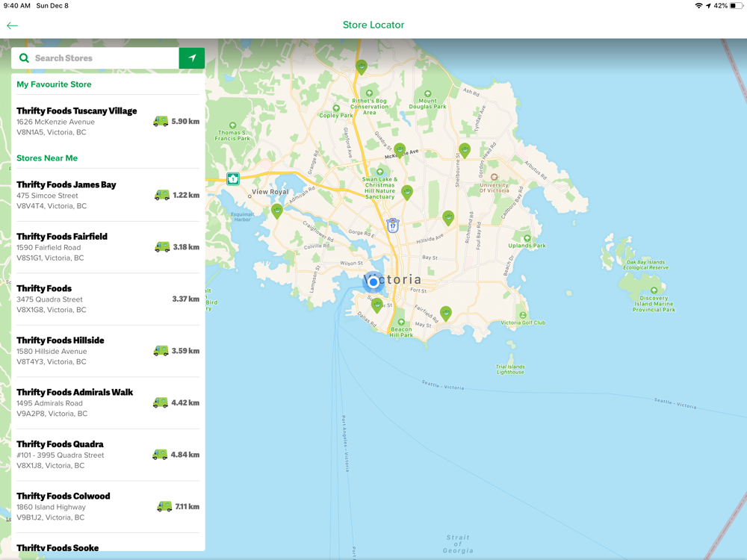The image size is (747, 560).
Task: Tap the back arrow in the header
Action: pyautogui.click(x=13, y=25)
